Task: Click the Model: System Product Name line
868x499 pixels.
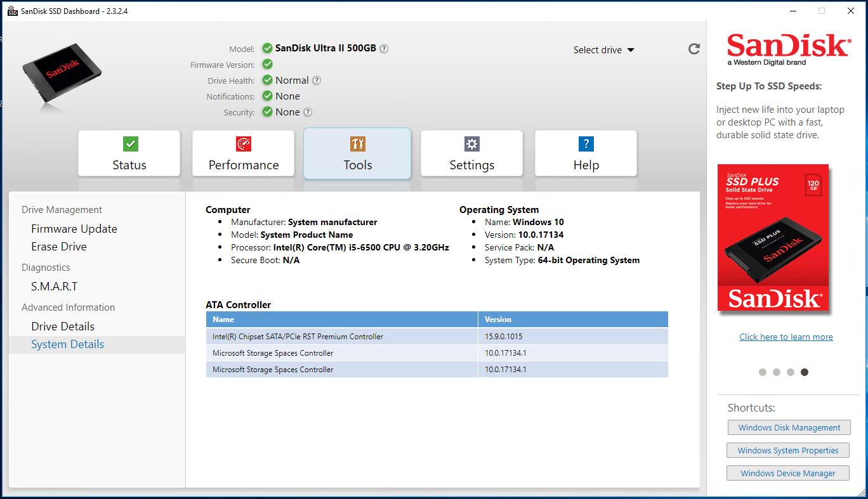Action: [x=292, y=235]
